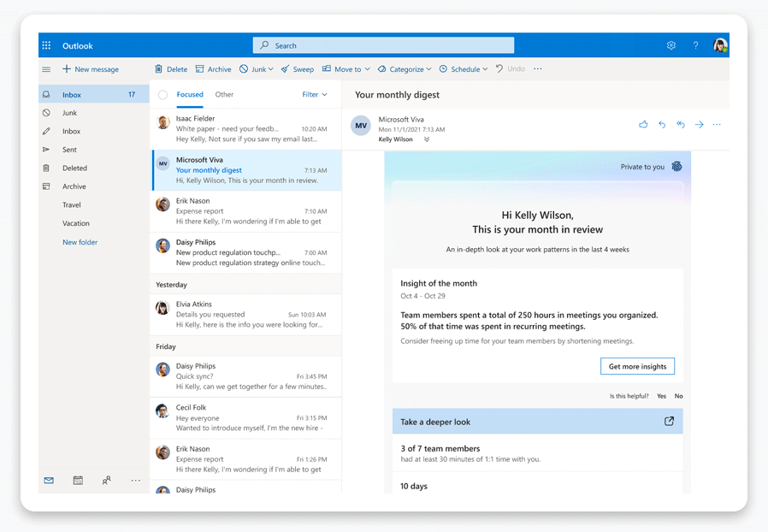Open Daisy Philips' Quick sync? email
This screenshot has width=768, height=532.
(245, 376)
